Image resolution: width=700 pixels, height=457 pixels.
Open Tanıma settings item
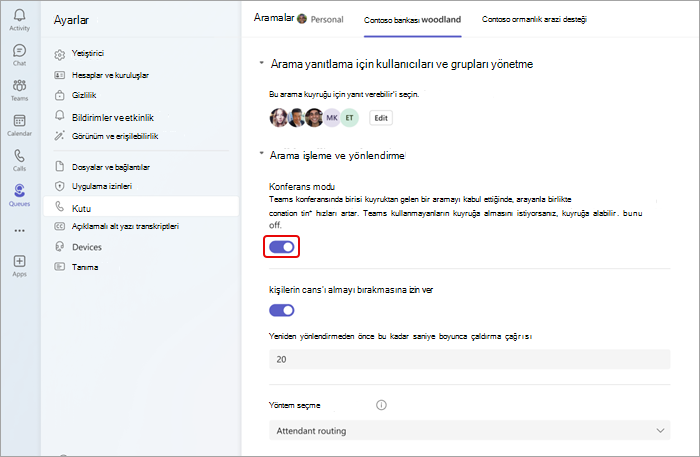click(x=85, y=267)
